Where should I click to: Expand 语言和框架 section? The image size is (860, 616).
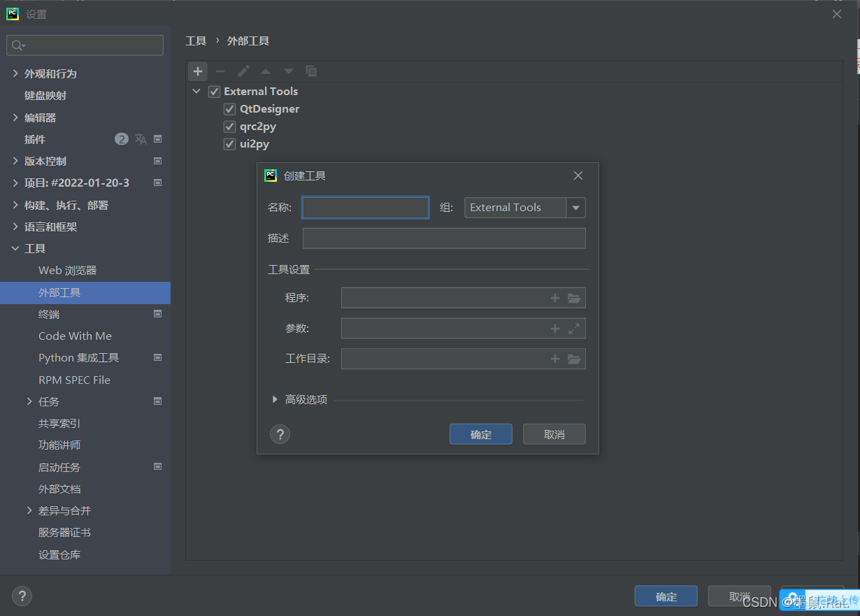click(15, 227)
